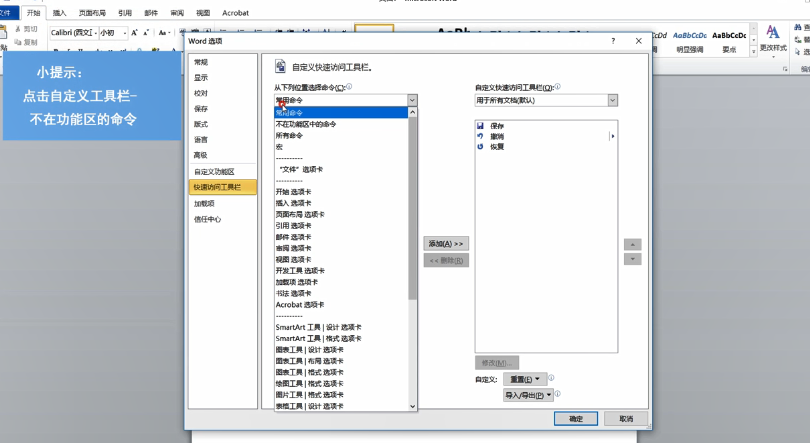Click the grow font A icon

tap(134, 33)
